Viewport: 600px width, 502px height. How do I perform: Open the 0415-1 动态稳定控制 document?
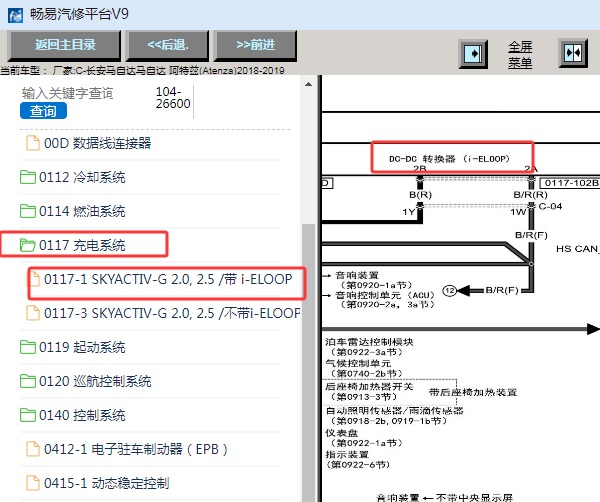click(x=106, y=483)
